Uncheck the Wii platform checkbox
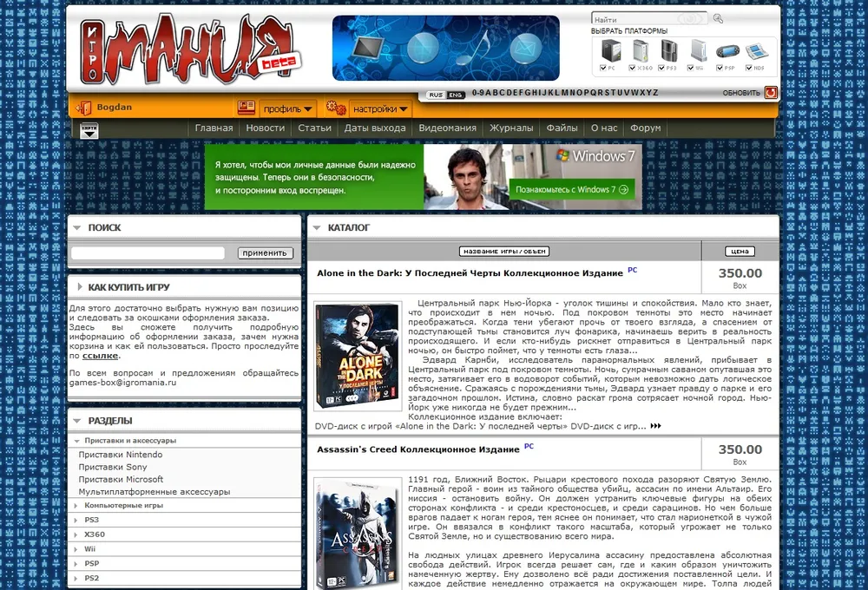The width and height of the screenshot is (868, 590). (690, 68)
